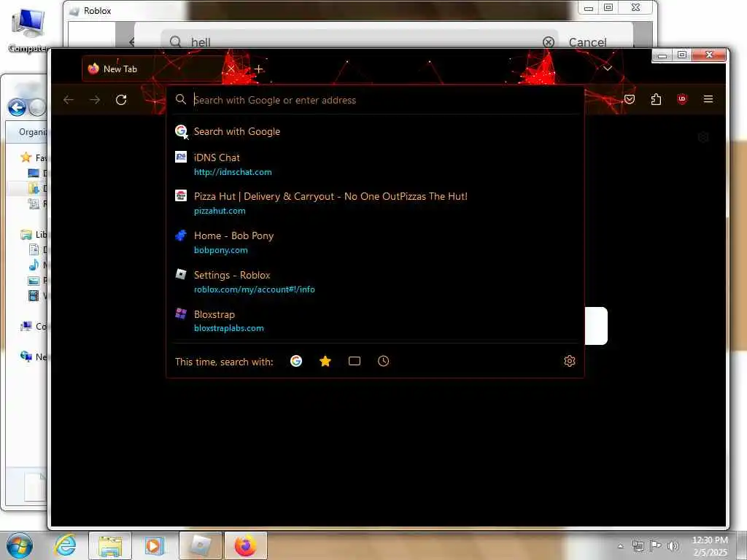Click the bobpony.com URL
Image resolution: width=747 pixels, height=560 pixels.
coord(220,250)
